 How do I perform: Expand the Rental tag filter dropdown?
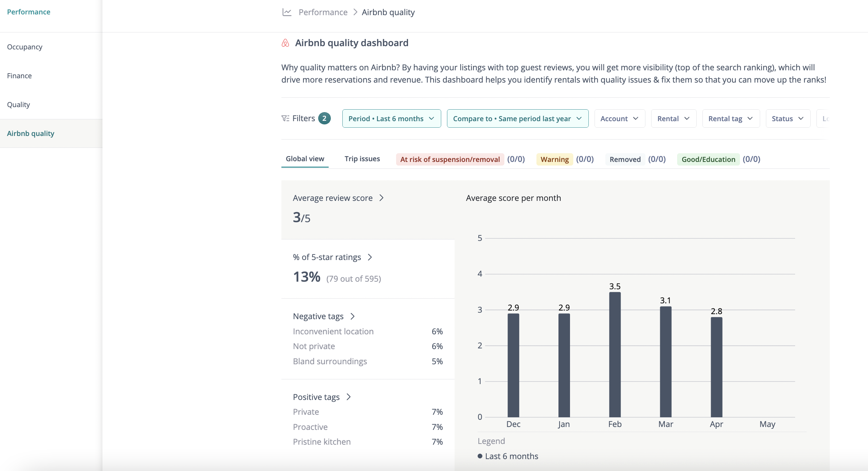point(731,118)
